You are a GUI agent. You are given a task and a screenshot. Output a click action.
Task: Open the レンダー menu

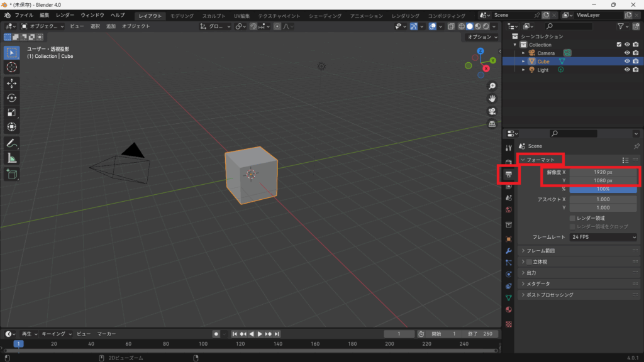tap(65, 15)
